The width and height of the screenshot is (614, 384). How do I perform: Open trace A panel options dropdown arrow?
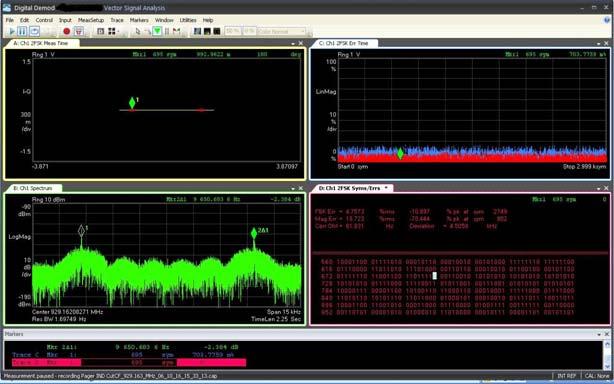[x=293, y=44]
